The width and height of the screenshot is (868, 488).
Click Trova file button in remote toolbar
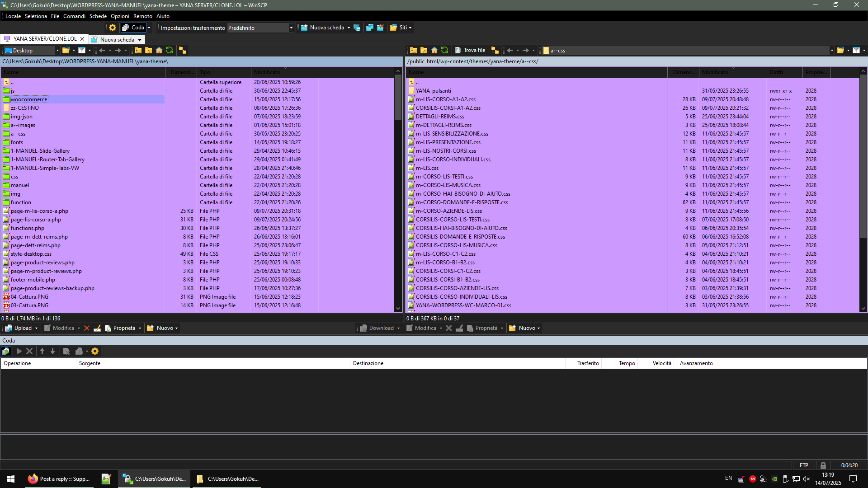(470, 50)
